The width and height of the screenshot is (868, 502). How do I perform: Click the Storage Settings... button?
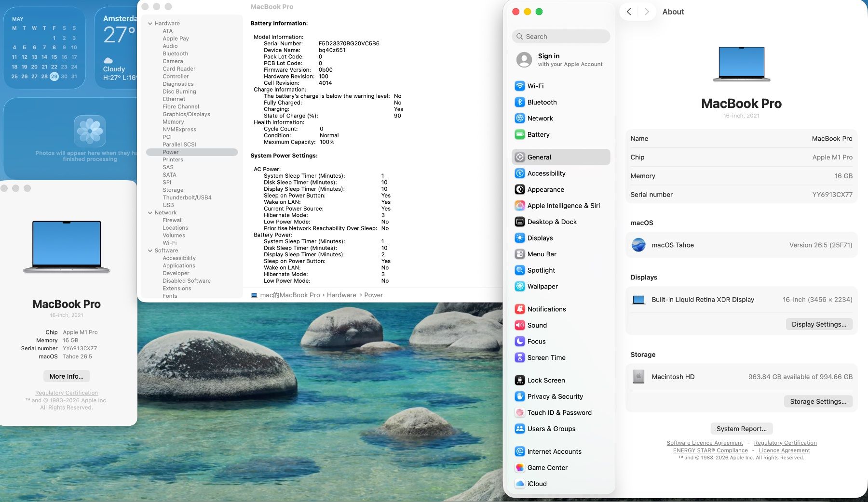(818, 401)
